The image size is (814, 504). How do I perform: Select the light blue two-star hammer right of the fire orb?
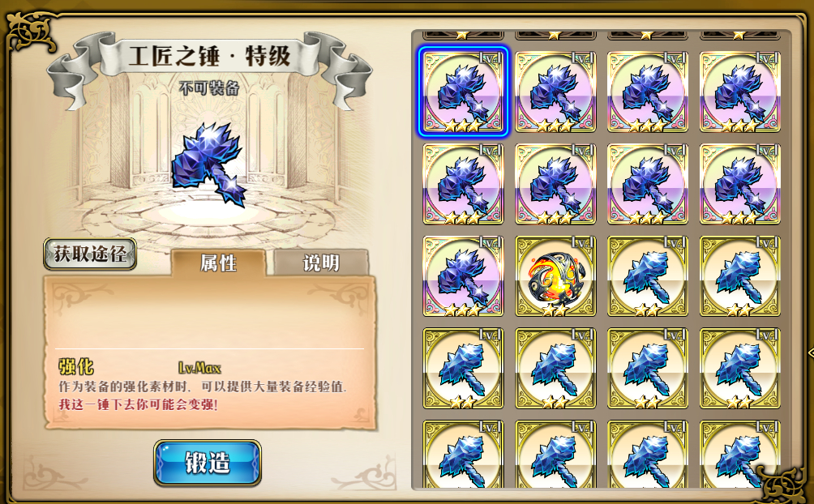point(647,276)
